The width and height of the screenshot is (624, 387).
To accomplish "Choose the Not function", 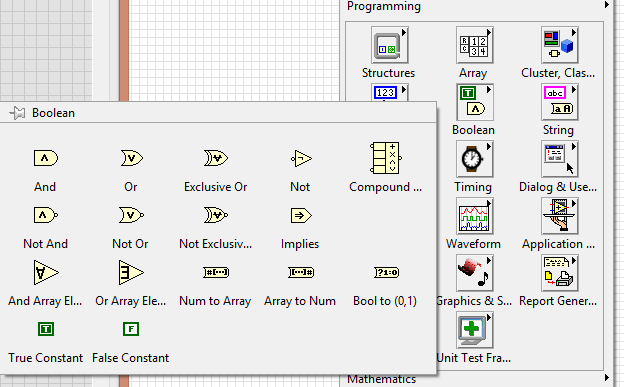I will [x=301, y=159].
